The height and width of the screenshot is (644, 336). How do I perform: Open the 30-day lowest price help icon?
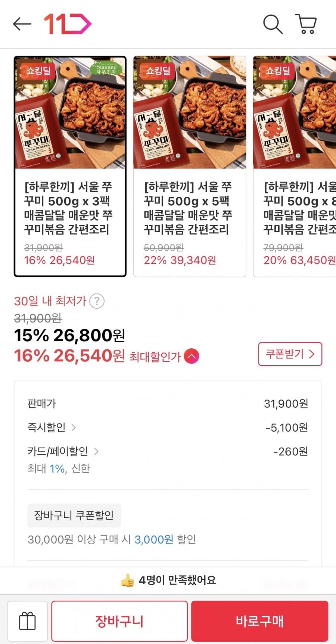click(x=97, y=301)
